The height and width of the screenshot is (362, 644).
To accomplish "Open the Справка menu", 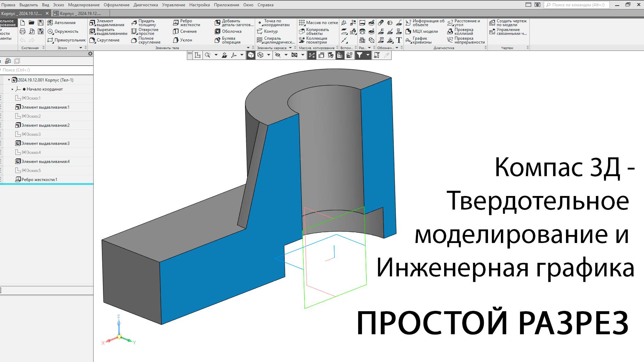I will [266, 5].
